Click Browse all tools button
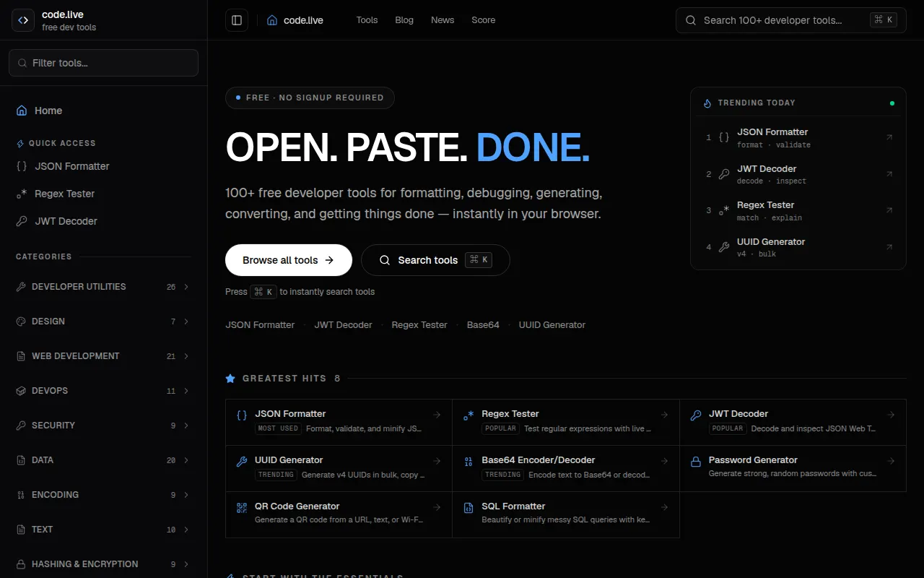The image size is (924, 578). coord(289,260)
